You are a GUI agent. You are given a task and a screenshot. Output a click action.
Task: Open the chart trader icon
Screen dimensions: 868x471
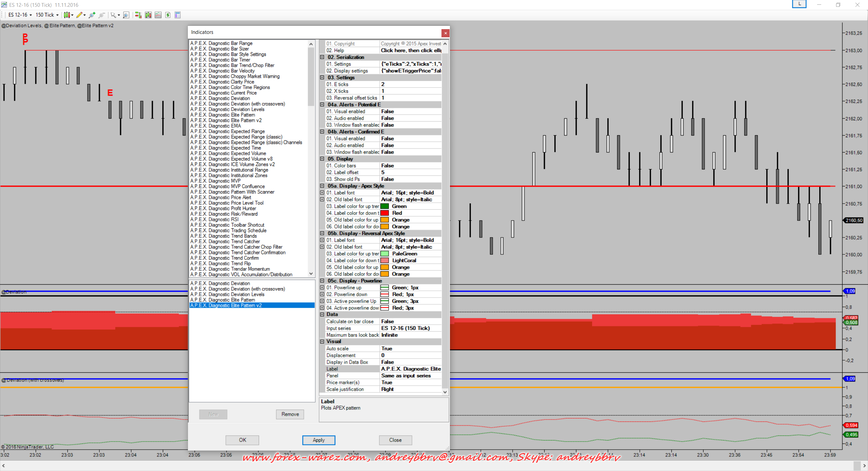(x=138, y=15)
